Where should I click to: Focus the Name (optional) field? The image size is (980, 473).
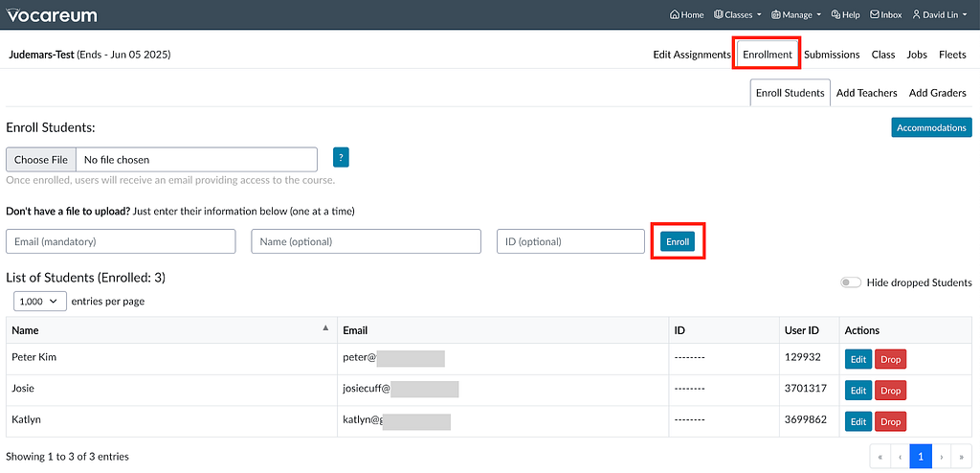tap(367, 241)
